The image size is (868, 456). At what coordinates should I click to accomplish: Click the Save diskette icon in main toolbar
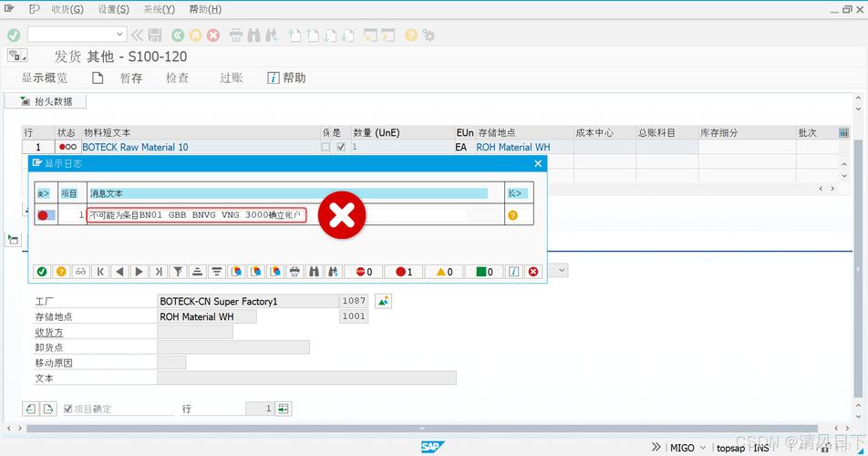155,36
